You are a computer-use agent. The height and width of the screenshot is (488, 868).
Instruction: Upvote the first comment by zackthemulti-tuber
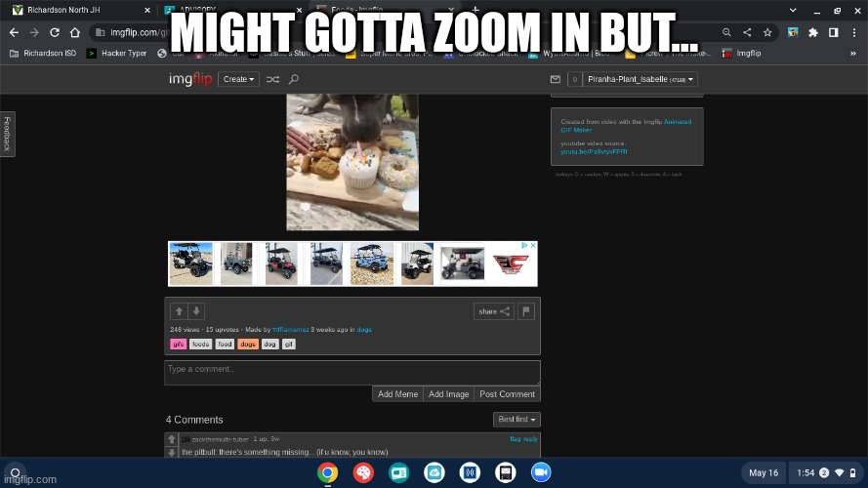pyautogui.click(x=172, y=439)
